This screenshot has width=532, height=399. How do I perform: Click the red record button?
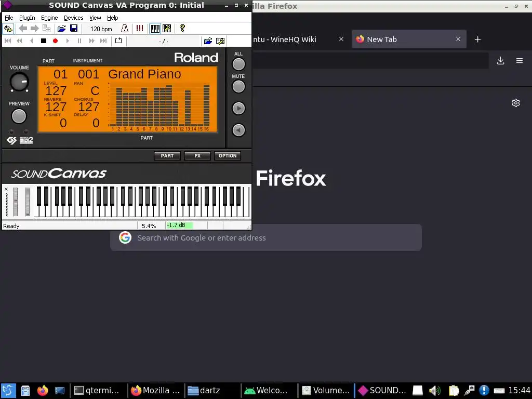(55, 41)
